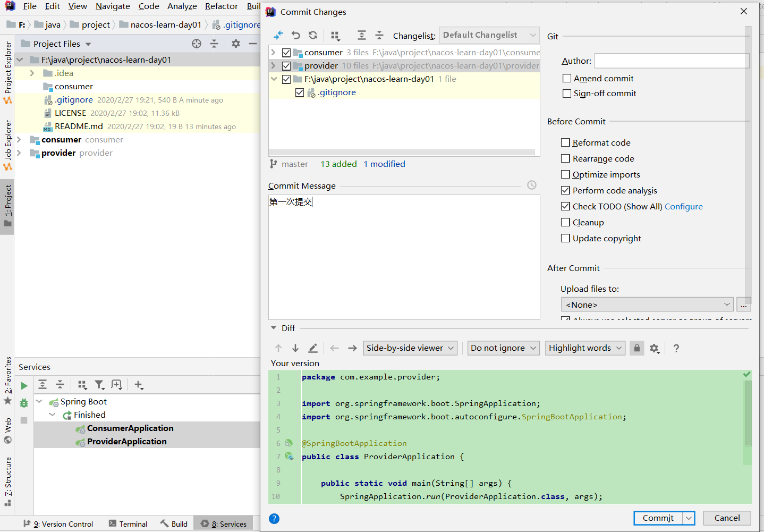Uncheck .gitignore file checkbox
Image resolution: width=764 pixels, height=532 pixels.
click(x=300, y=92)
